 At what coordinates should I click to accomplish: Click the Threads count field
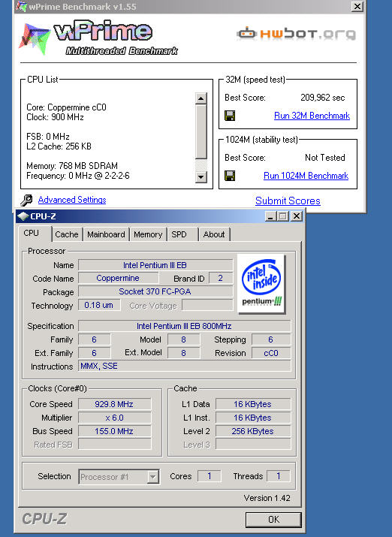click(279, 476)
